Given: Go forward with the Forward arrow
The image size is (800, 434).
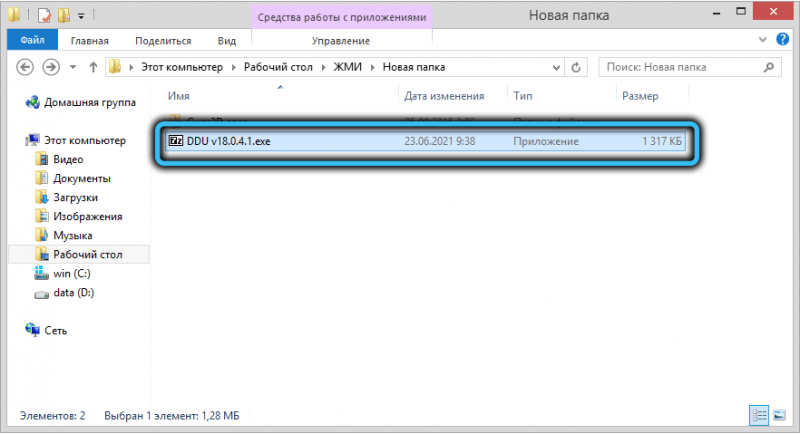Looking at the screenshot, I should point(51,67).
